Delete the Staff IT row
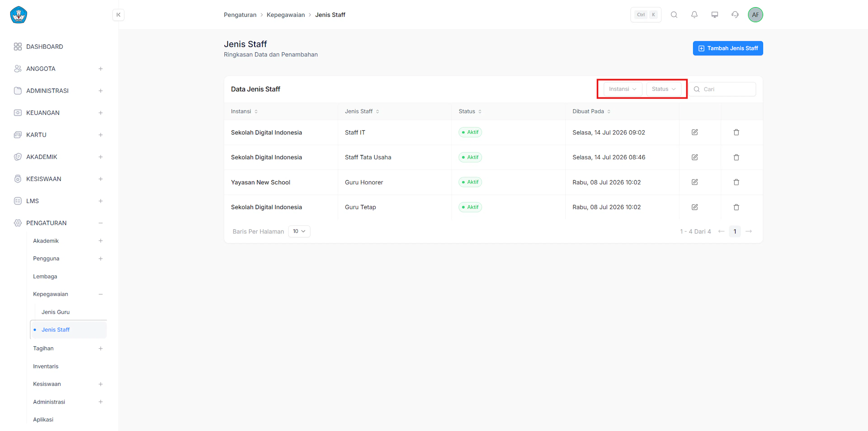868x431 pixels. [x=736, y=132]
